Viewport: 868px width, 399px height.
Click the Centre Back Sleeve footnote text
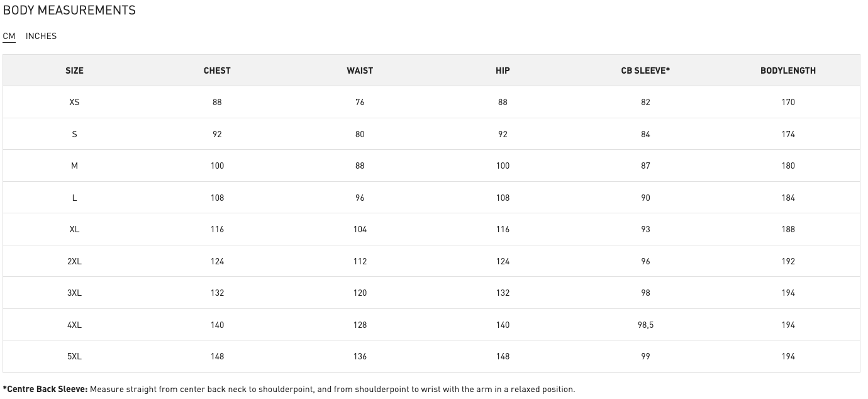[289, 389]
